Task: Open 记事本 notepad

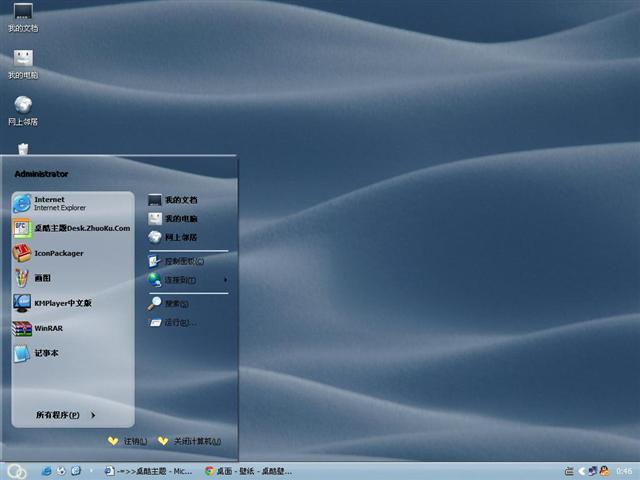Action: point(46,353)
